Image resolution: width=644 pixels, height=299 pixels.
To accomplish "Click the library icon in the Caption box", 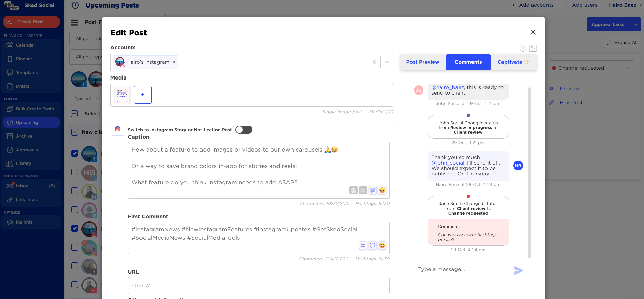I will pos(353,190).
